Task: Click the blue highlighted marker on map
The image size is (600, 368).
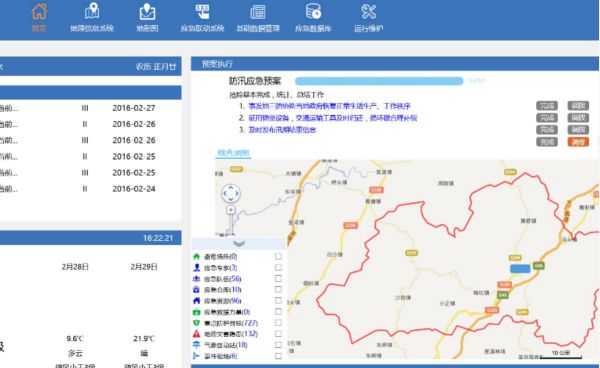Action: coord(520,269)
